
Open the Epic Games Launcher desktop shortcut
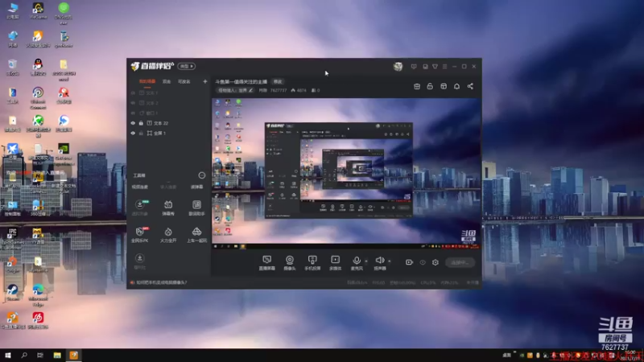[12, 238]
